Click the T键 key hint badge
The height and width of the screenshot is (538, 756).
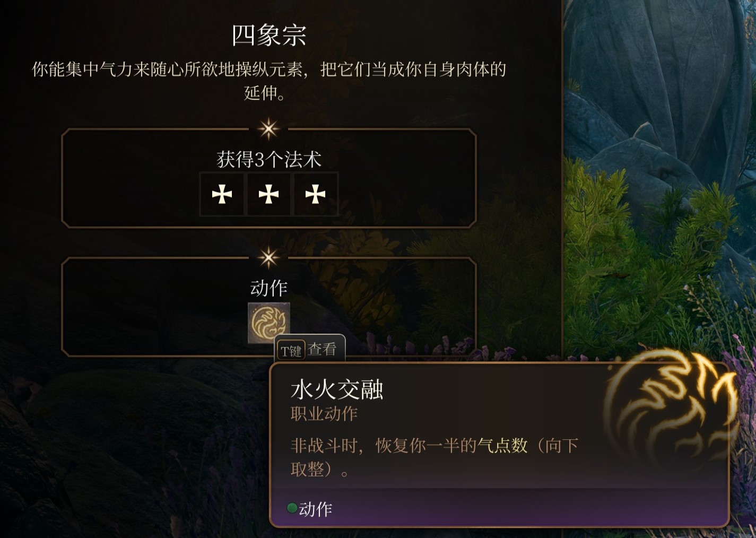(x=291, y=350)
